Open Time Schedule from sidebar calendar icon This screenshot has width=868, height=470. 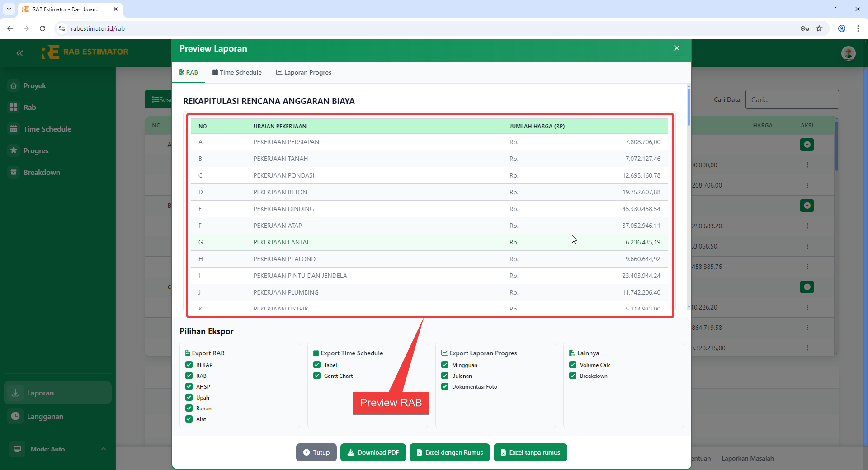pyautogui.click(x=14, y=129)
